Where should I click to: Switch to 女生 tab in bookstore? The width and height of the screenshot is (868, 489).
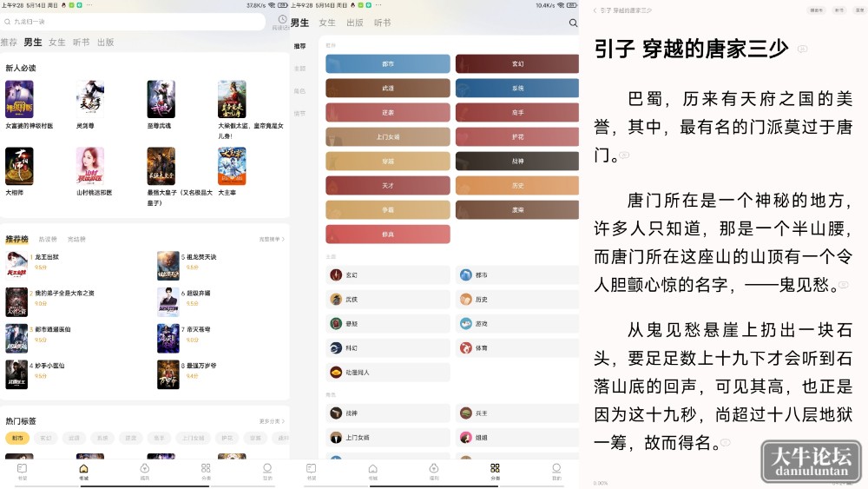coord(56,42)
